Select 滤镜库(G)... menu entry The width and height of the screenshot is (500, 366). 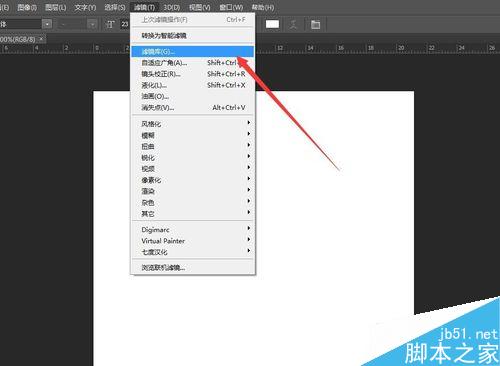[193, 52]
